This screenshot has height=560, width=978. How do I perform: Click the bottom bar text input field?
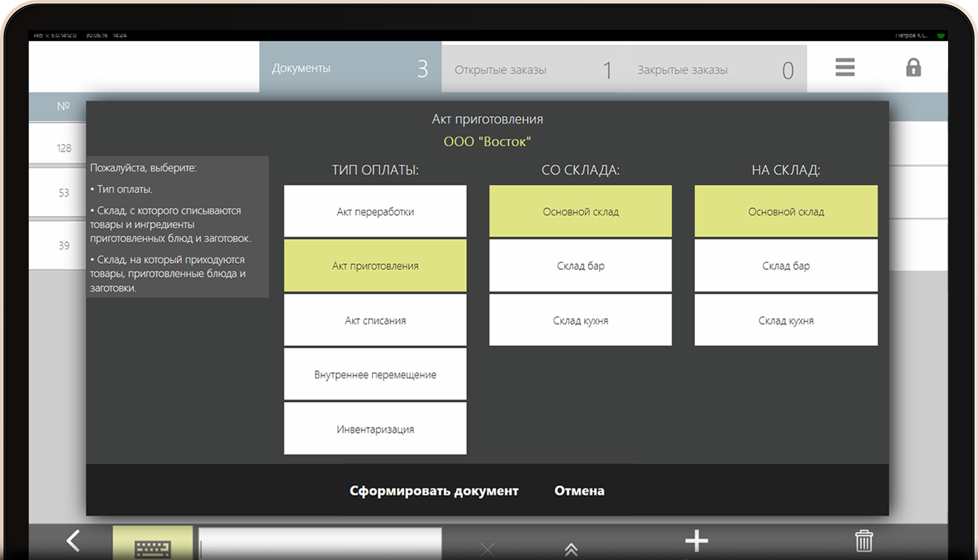tap(320, 544)
